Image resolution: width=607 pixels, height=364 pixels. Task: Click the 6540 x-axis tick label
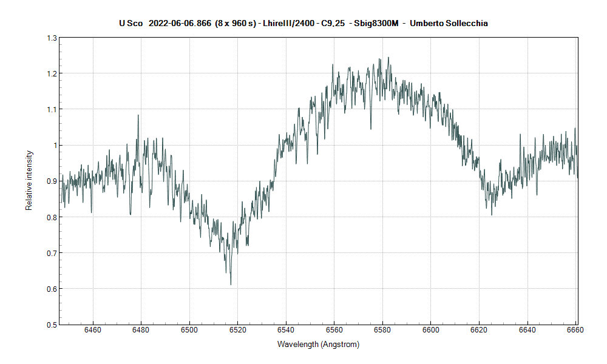pyautogui.click(x=286, y=330)
